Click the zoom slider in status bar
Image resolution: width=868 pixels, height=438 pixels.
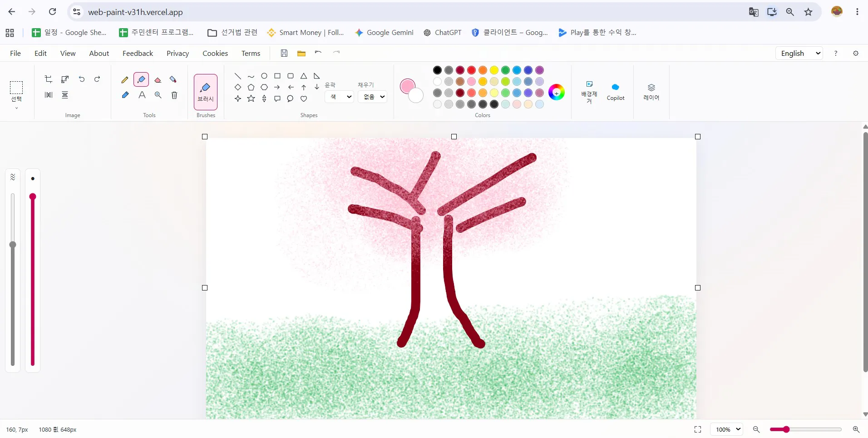point(806,429)
